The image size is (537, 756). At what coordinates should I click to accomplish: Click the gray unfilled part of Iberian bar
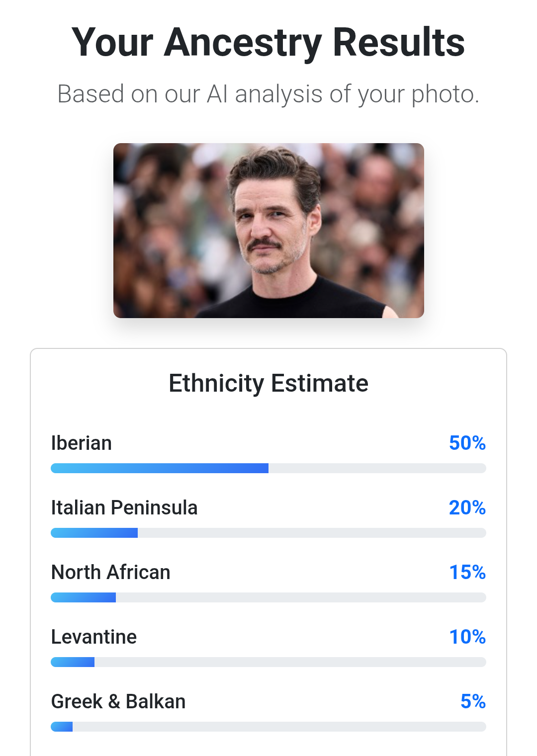pos(377,468)
